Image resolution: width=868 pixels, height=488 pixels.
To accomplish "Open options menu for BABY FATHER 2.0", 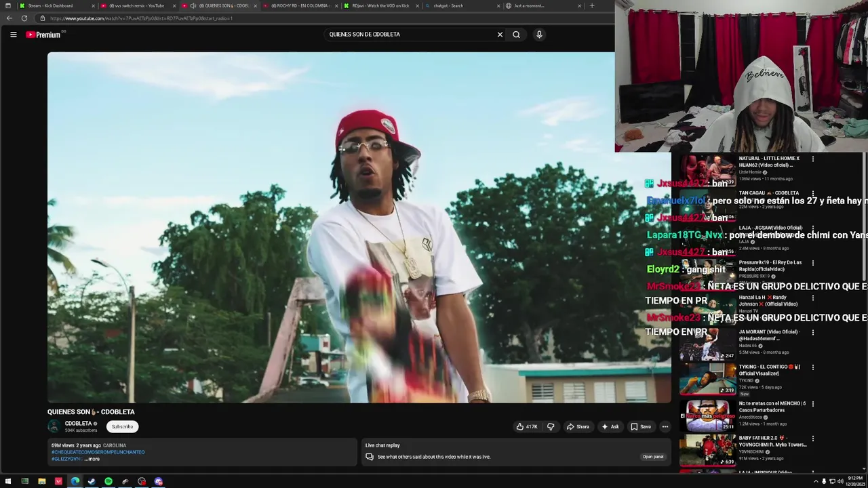I will click(813, 439).
